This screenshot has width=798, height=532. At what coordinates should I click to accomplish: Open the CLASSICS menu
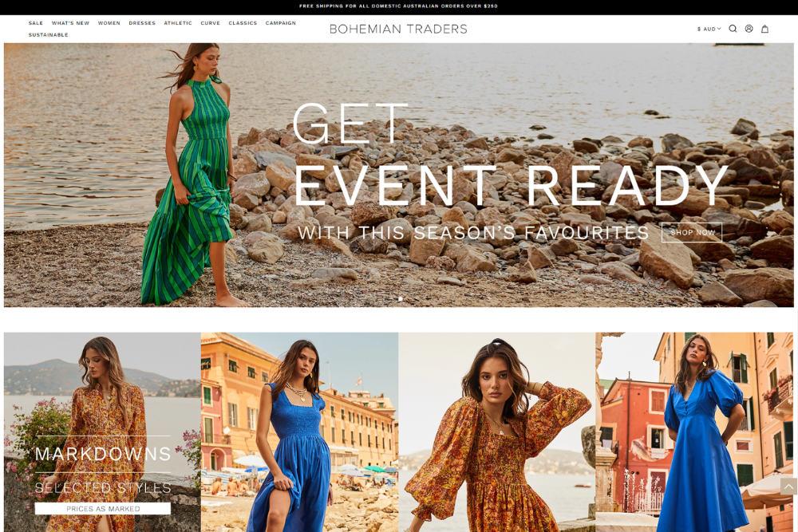point(243,23)
